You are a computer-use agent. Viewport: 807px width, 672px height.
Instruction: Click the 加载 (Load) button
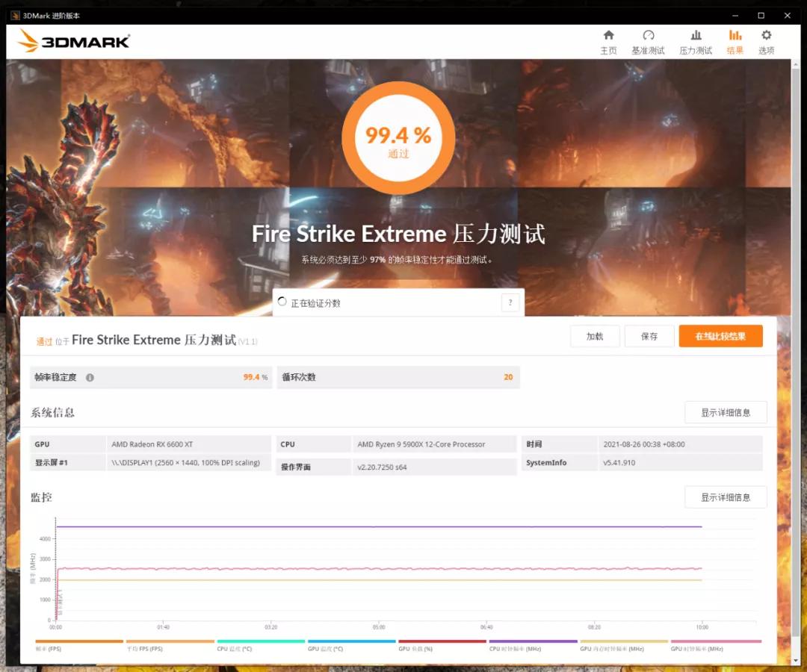(x=594, y=336)
